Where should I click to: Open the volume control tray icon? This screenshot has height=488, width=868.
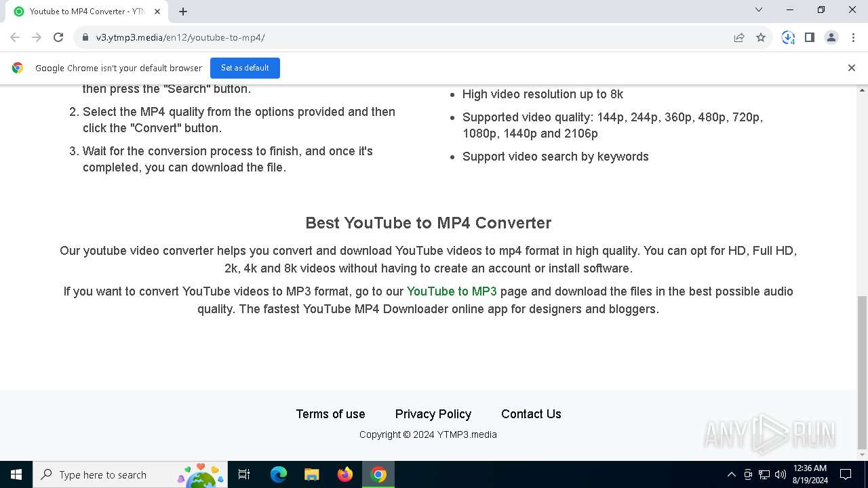point(781,474)
